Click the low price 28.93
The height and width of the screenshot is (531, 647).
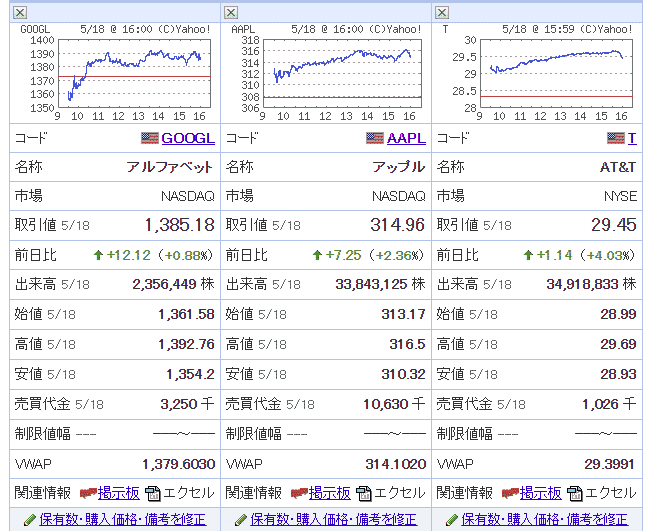(618, 374)
